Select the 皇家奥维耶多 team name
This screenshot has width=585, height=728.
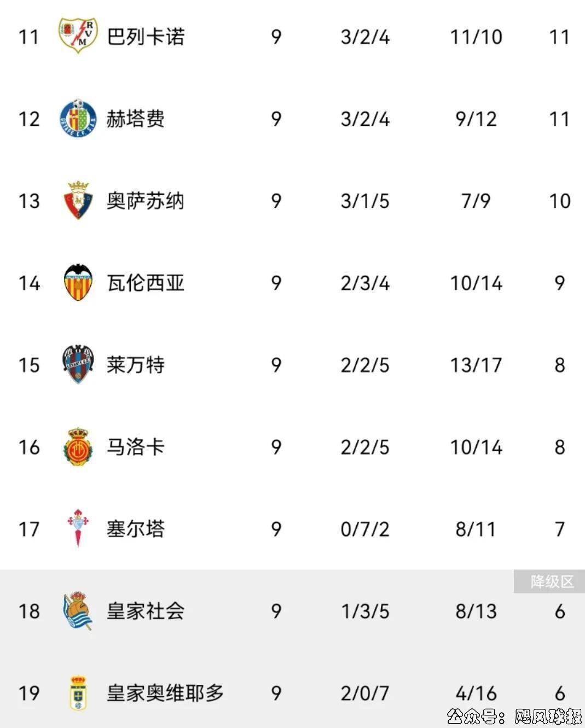pyautogui.click(x=165, y=693)
